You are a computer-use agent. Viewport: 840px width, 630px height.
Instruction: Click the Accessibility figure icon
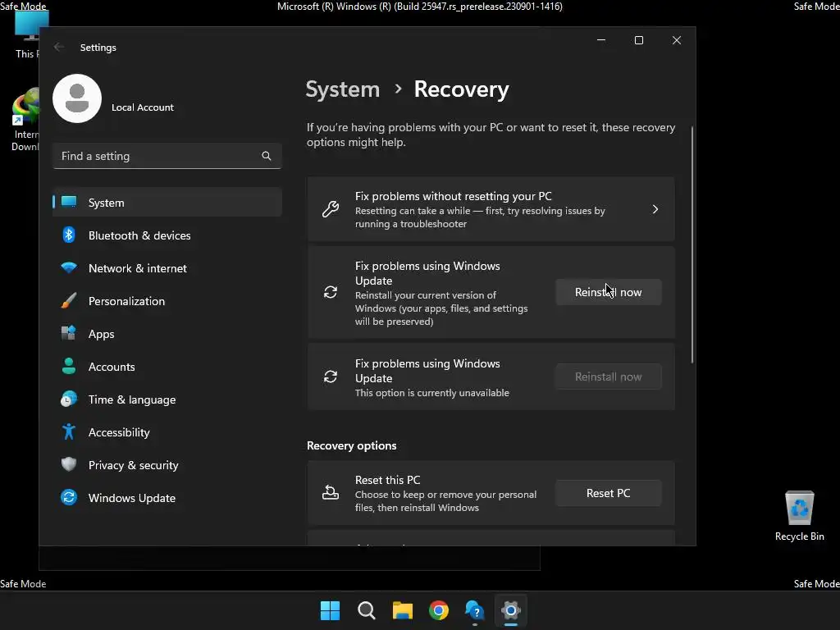pyautogui.click(x=69, y=431)
